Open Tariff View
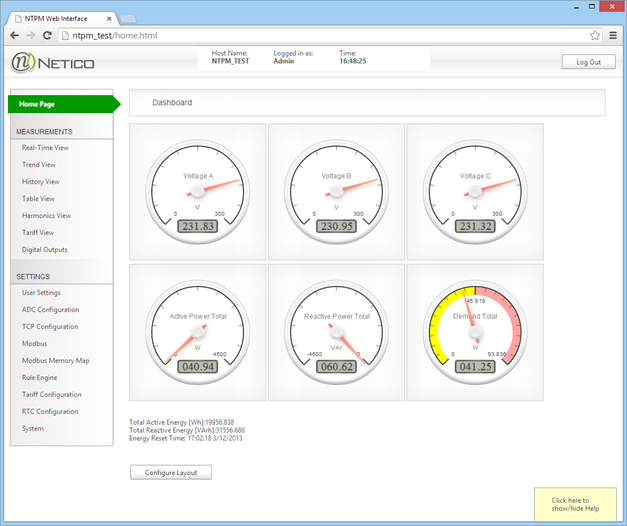Screen dimensions: 627x526 (38, 232)
